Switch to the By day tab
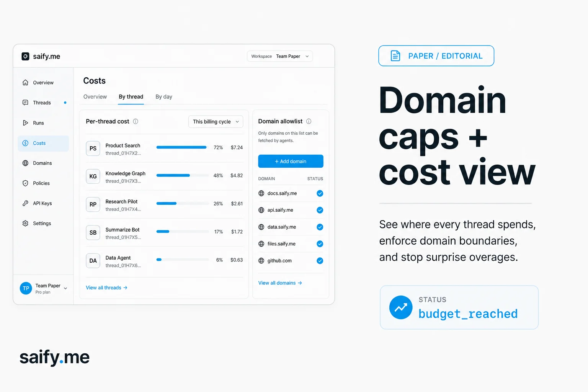 coord(164,97)
